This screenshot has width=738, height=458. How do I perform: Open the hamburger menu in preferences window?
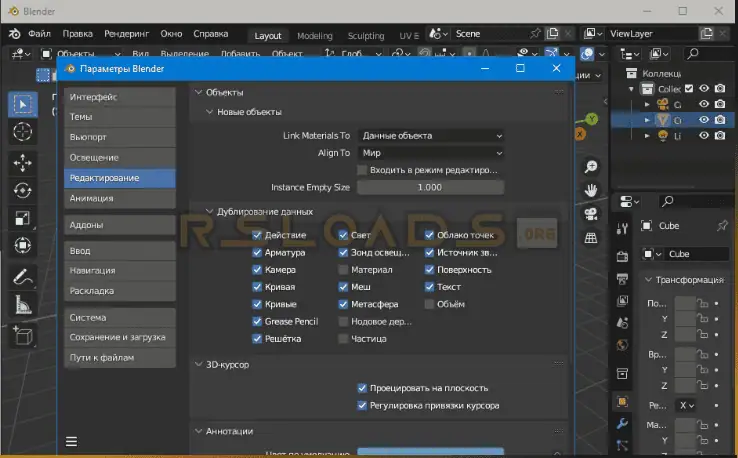72,440
